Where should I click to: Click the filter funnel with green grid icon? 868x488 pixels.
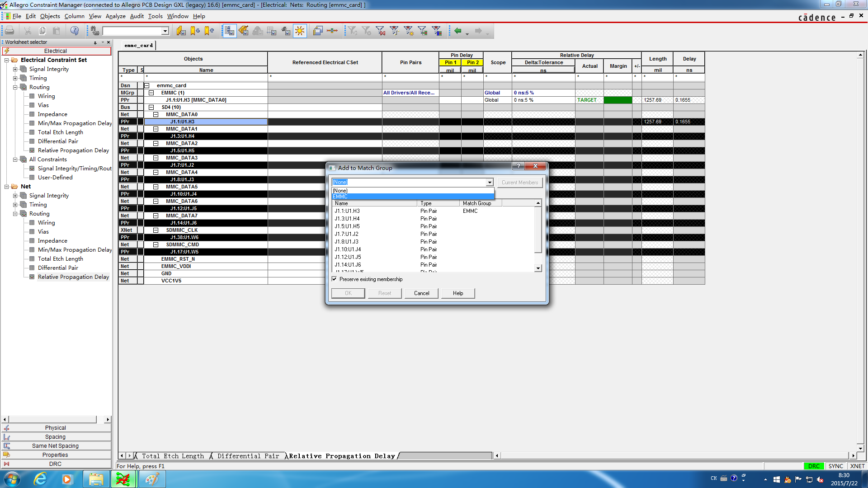(x=423, y=31)
